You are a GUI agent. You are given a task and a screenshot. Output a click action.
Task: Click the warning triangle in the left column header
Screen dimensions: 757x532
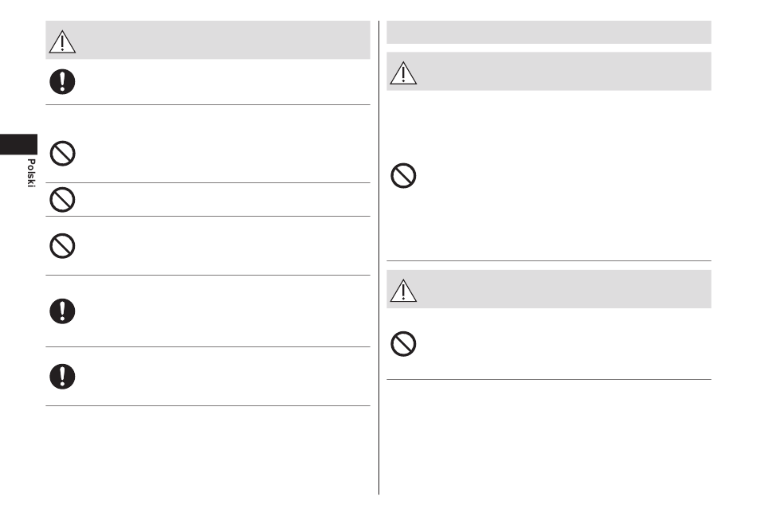(x=62, y=41)
